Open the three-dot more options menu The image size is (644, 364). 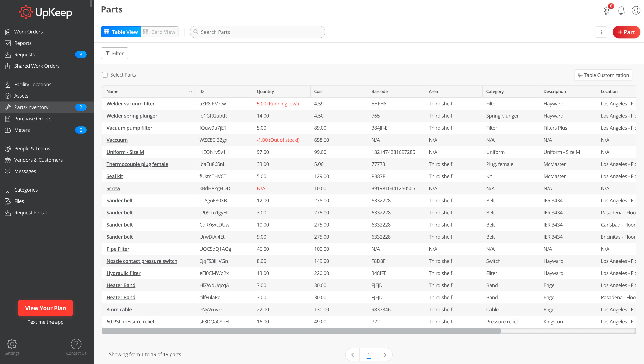coord(601,32)
